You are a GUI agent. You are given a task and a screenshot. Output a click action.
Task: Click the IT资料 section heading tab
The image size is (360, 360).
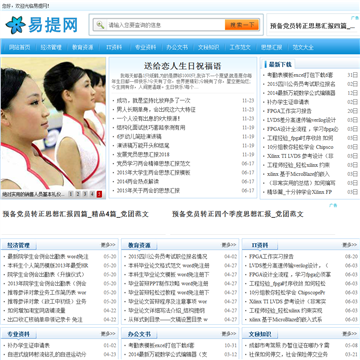260,245
